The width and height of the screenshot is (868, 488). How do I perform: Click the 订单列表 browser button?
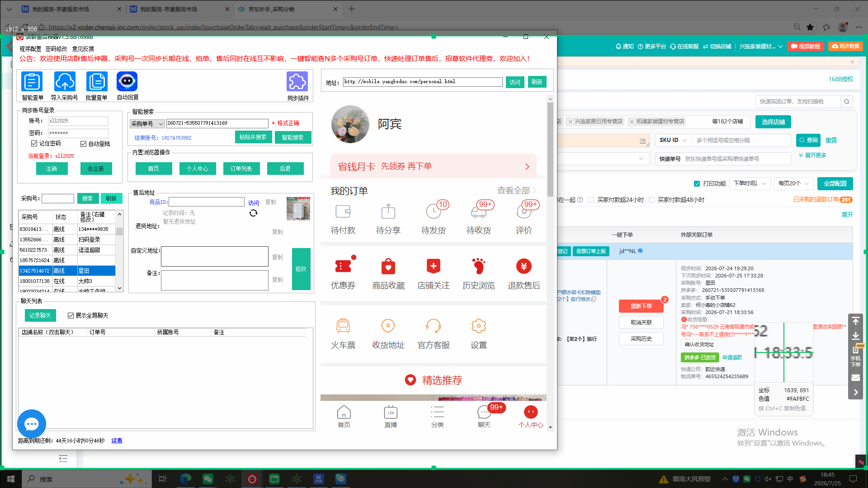coord(241,169)
